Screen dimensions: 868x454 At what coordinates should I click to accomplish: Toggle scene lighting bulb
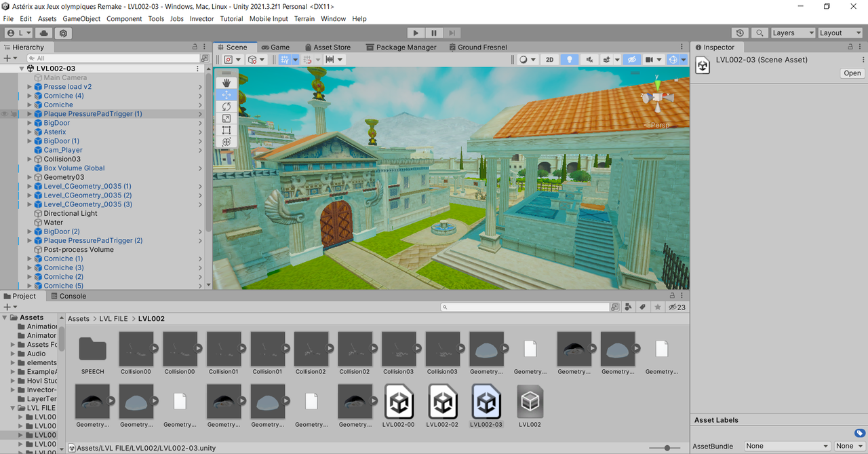[x=570, y=60]
